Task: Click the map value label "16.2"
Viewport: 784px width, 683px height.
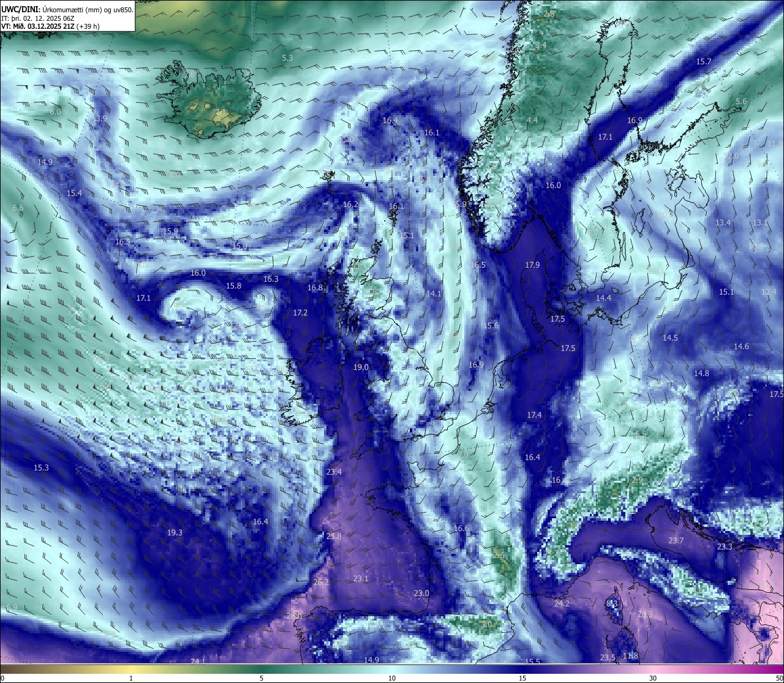Action: point(350,205)
